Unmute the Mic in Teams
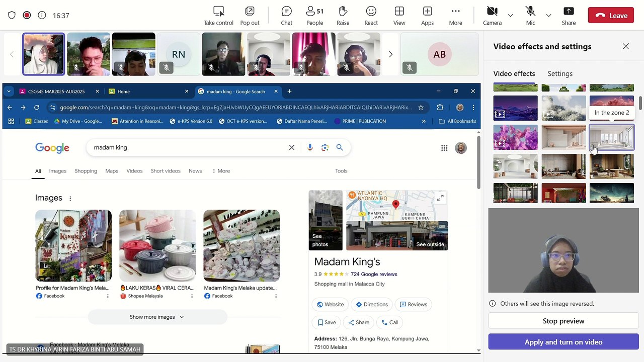Viewport: 644px width, 362px height. click(530, 16)
